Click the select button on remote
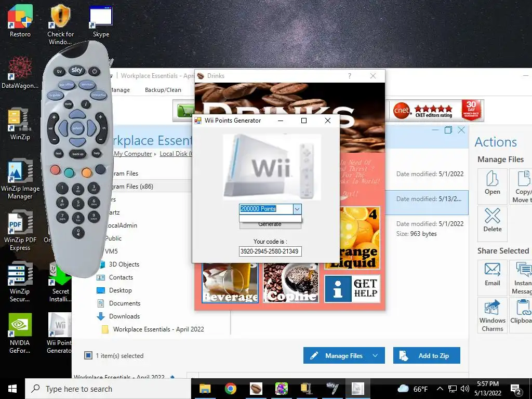 [77, 128]
